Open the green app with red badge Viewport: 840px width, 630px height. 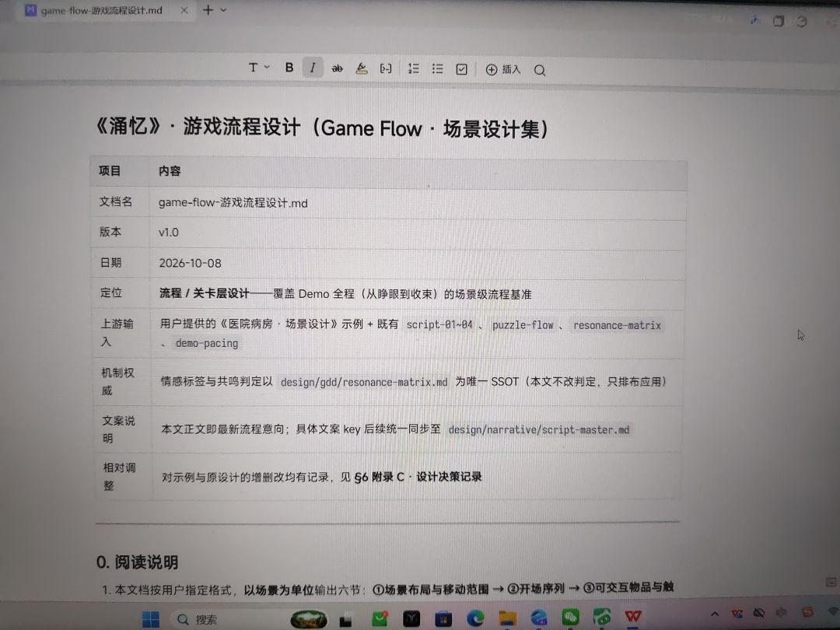[x=380, y=619]
